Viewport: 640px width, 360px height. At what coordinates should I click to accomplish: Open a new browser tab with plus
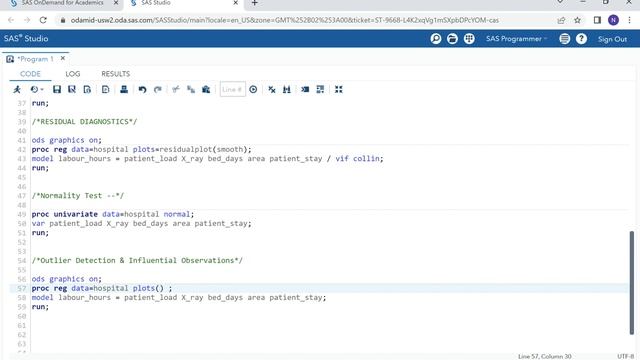pos(255,3)
